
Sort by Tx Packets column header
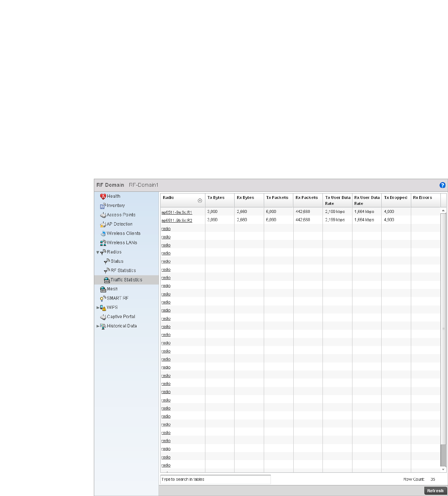pyautogui.click(x=279, y=200)
